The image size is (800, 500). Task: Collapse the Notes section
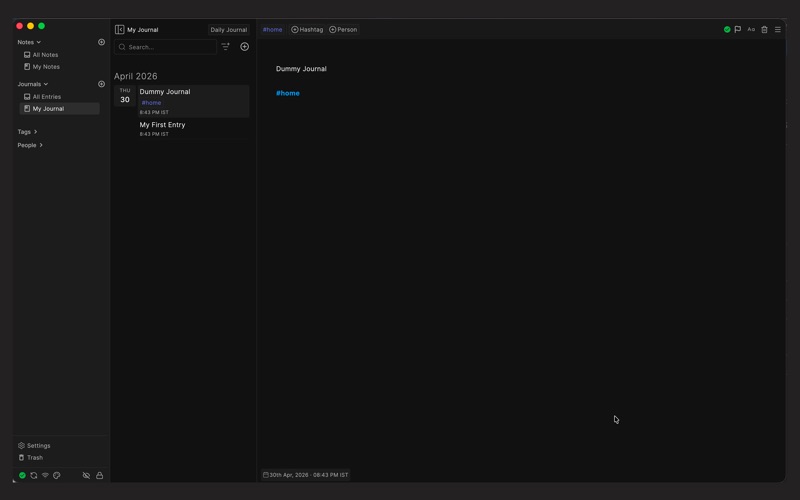[29, 42]
